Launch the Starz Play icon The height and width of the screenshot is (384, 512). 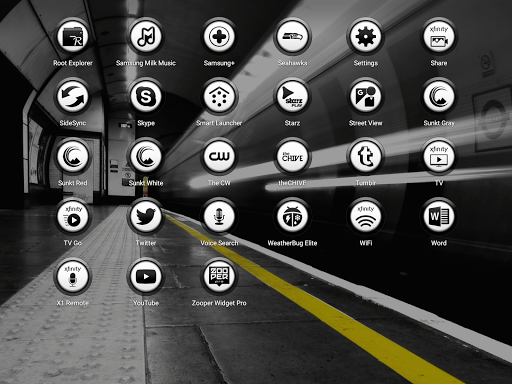coord(292,97)
